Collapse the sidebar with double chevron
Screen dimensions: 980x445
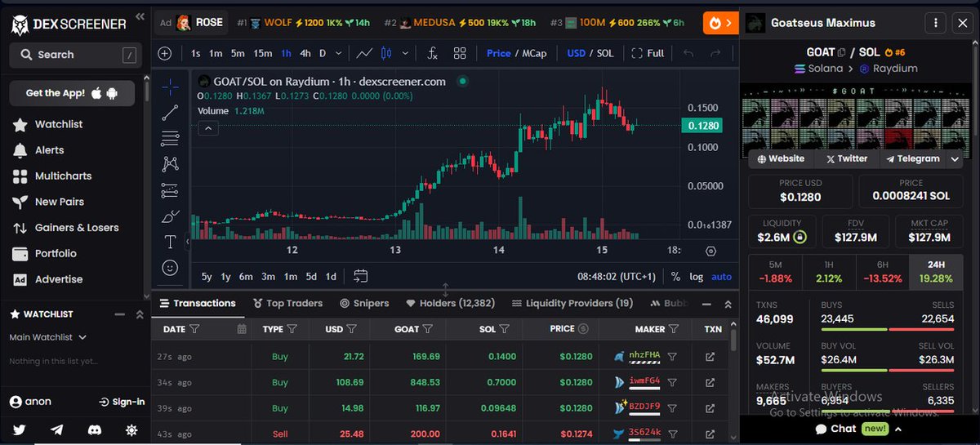[140, 16]
